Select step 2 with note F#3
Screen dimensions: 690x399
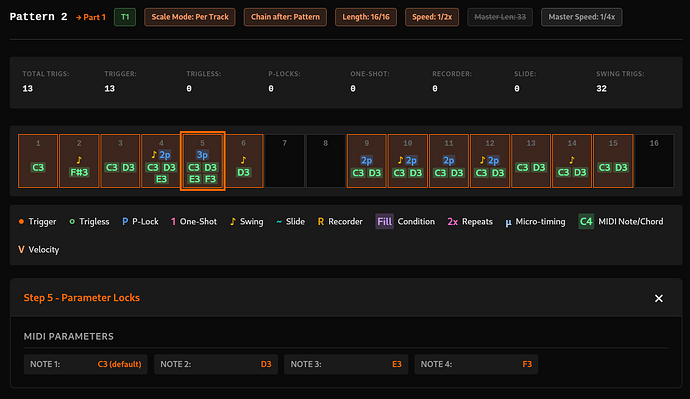(x=79, y=161)
